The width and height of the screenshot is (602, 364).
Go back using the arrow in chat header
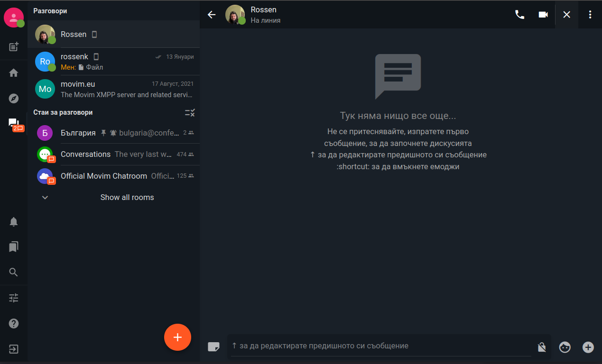tap(212, 15)
